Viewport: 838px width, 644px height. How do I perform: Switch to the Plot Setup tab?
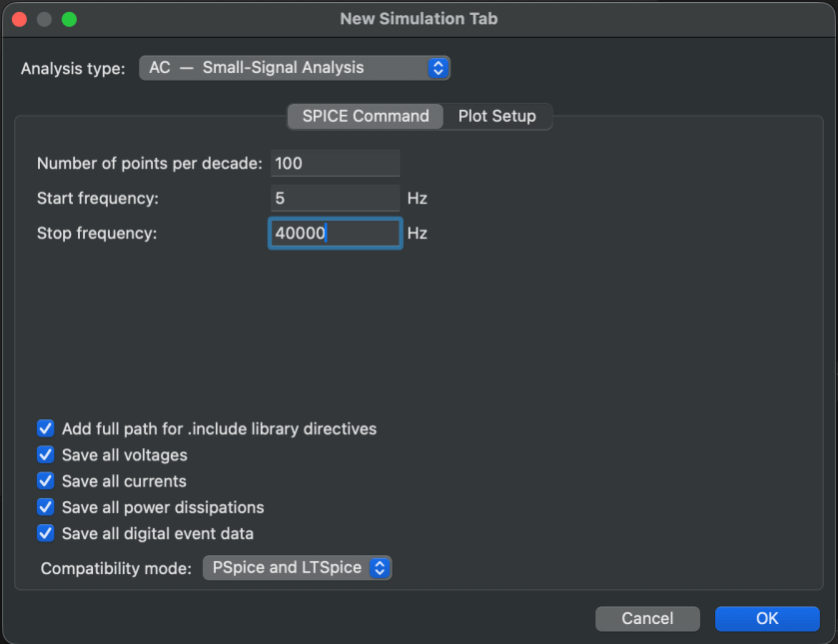[x=496, y=116]
